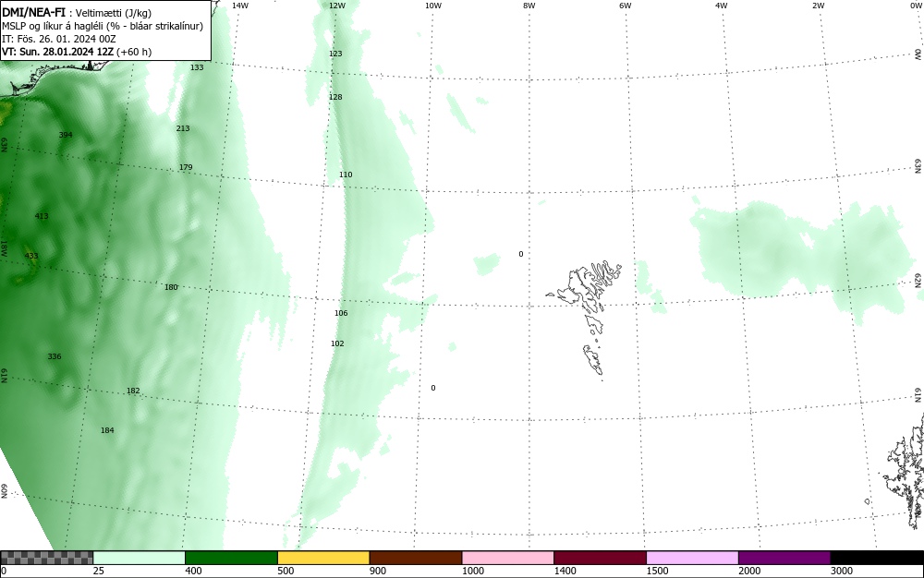Choose the purple 2000–3000 legend swatch
This screenshot has height=578, width=924.
(x=784, y=558)
